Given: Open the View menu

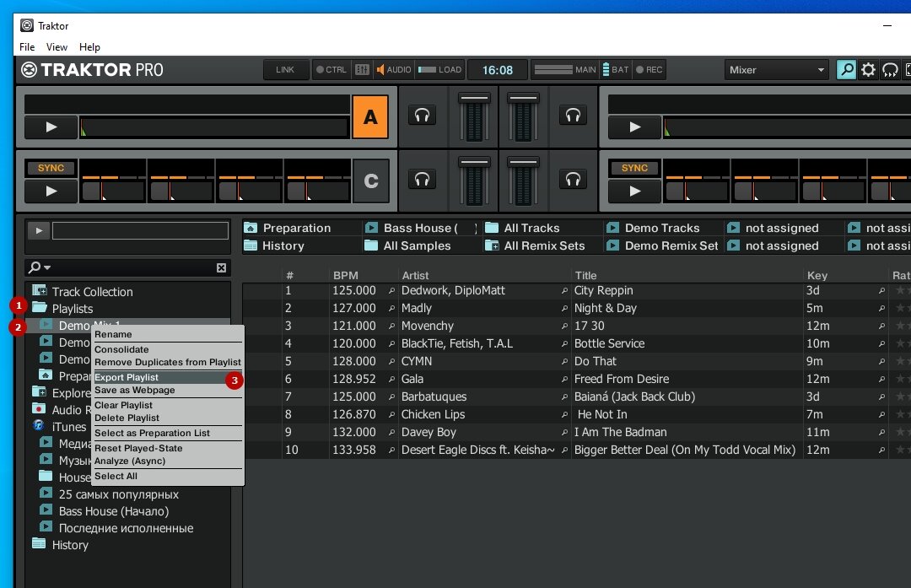Looking at the screenshot, I should click(57, 47).
